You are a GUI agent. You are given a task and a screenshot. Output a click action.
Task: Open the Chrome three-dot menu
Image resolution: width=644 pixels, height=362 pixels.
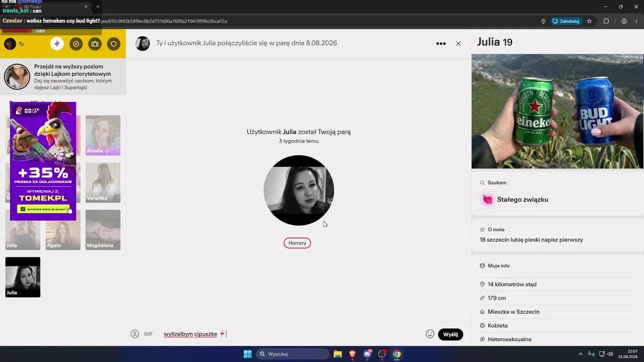[x=637, y=21]
